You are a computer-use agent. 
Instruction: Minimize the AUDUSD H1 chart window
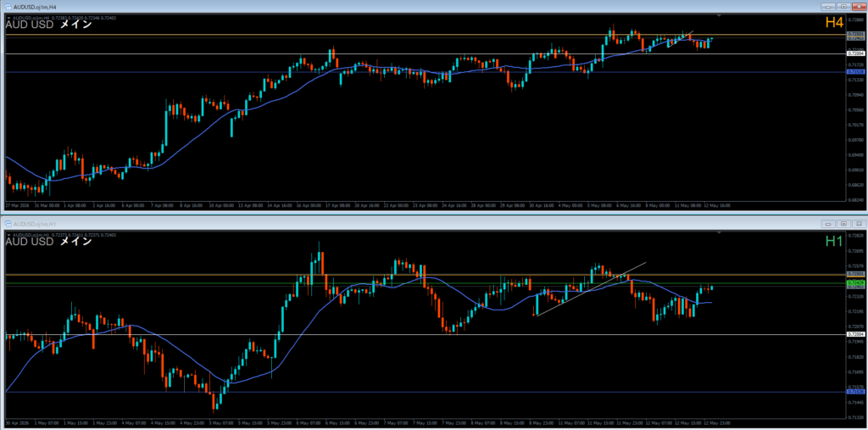(829, 224)
